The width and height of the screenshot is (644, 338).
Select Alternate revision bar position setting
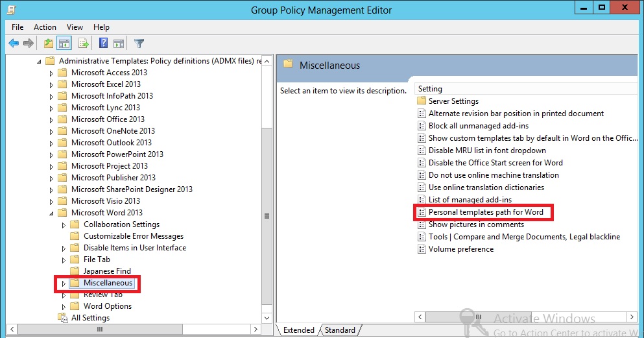point(516,114)
